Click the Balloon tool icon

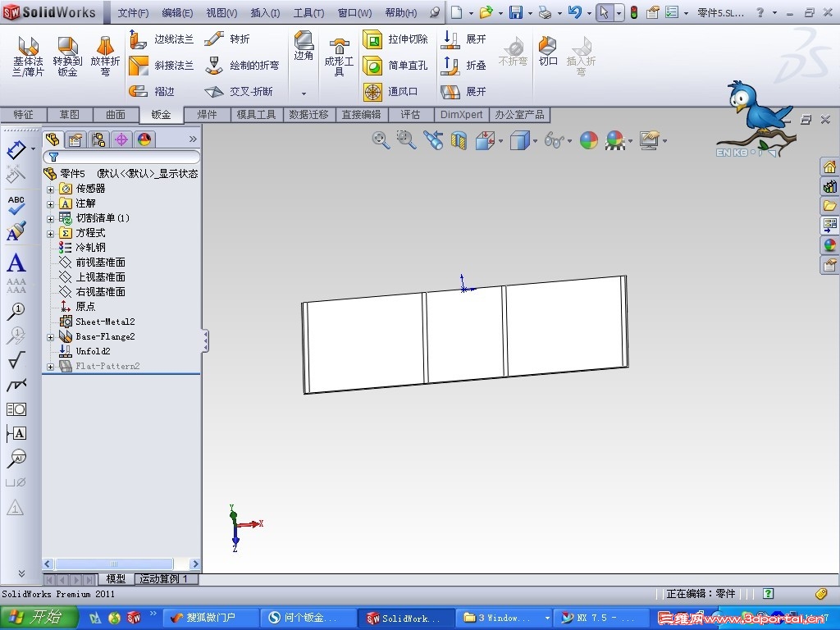point(16,311)
